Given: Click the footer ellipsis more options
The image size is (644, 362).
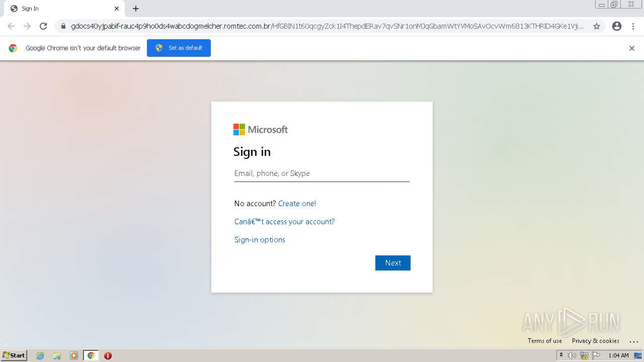Looking at the screenshot, I should coord(634,341).
